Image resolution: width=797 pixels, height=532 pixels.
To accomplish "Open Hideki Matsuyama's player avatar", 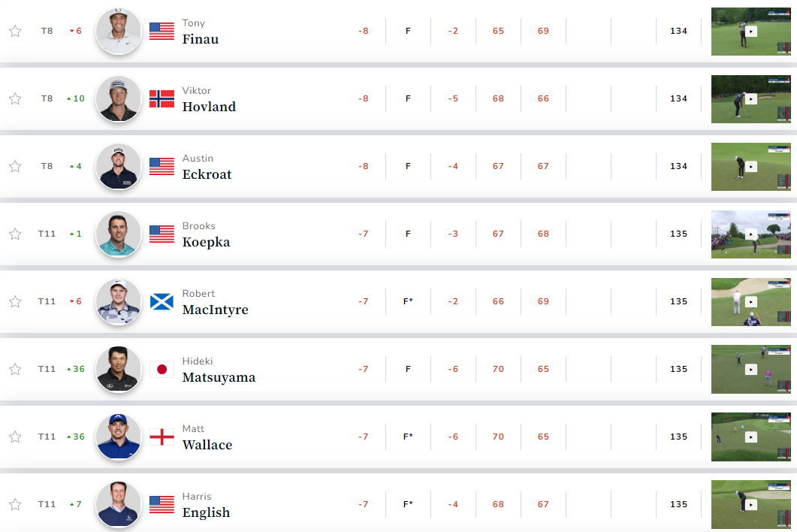I will (119, 369).
